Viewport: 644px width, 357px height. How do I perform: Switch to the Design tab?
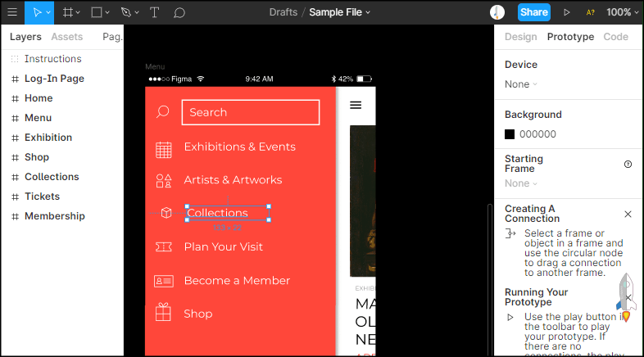tap(520, 37)
